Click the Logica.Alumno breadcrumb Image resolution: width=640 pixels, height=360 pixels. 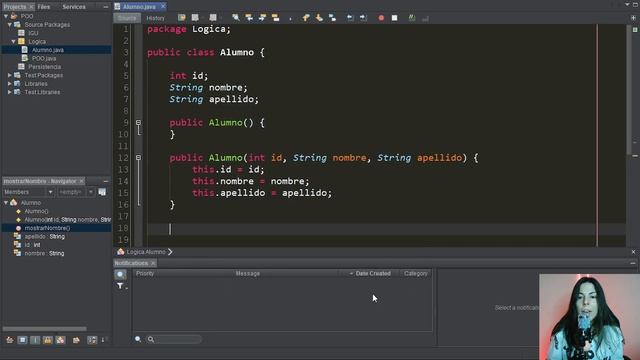146,252
